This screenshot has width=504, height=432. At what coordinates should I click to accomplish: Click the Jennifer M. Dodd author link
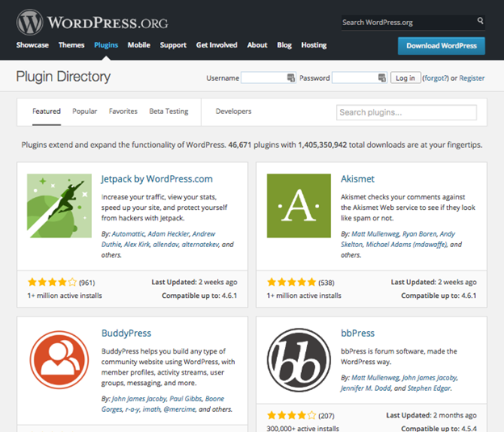(366, 388)
